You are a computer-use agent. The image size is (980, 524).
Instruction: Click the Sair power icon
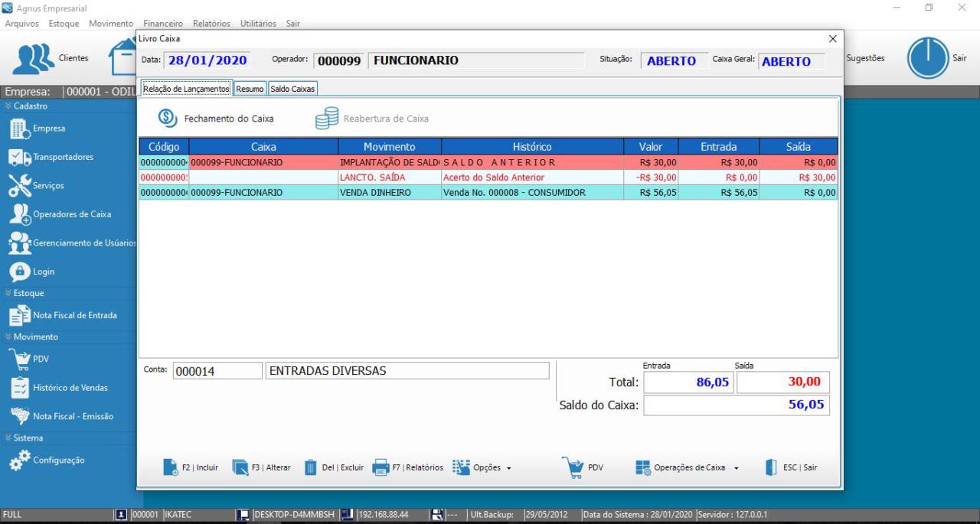(x=927, y=59)
